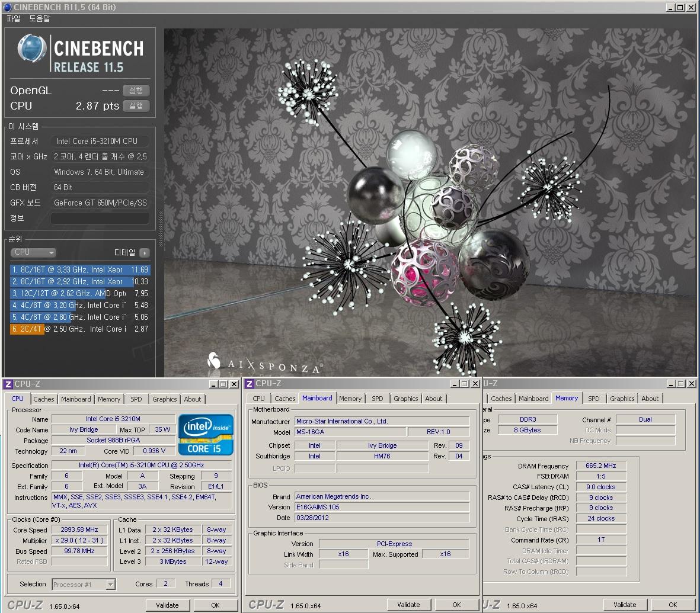The width and height of the screenshot is (700, 613).
Task: Select ranking row 2C/4T @ 2.50 GHz
Action: point(80,329)
